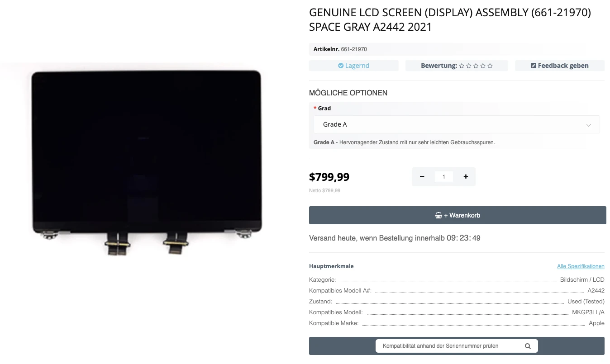Viewport: 610px width, 364px height.
Task: Open Alle Spezifikationen link
Action: point(581,266)
